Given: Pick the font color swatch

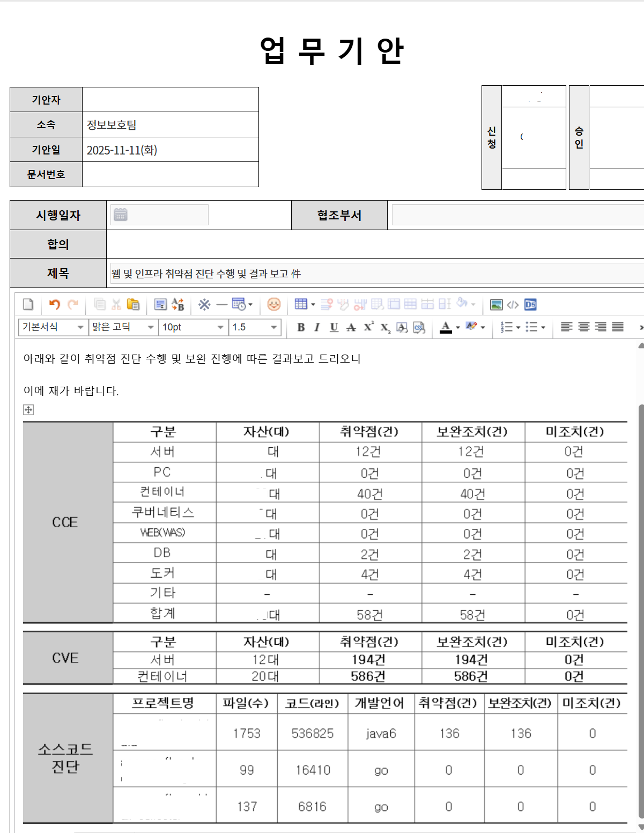Looking at the screenshot, I should pos(446,327).
